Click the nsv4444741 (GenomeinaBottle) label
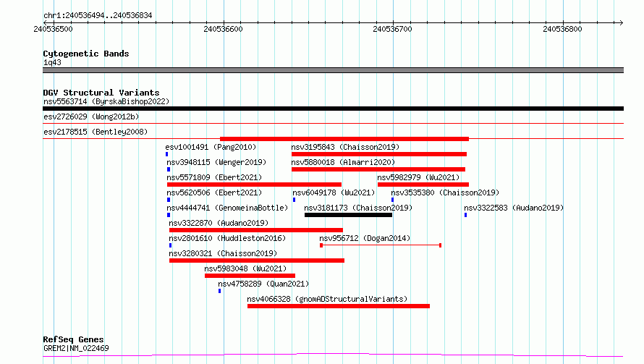Image resolution: width=644 pixels, height=364 pixels. point(227,208)
